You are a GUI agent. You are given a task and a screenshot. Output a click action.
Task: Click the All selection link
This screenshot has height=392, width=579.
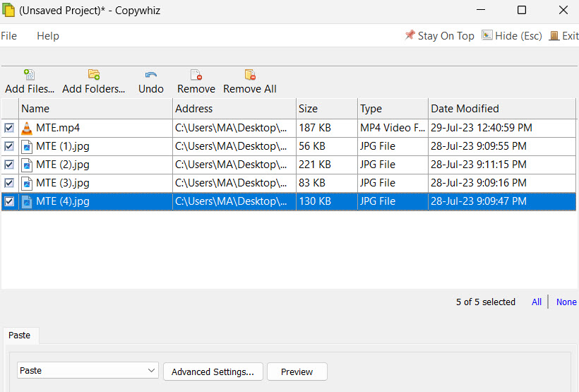537,302
